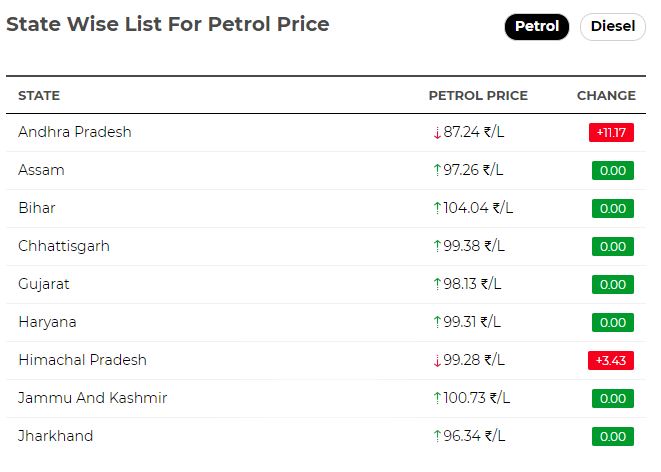This screenshot has height=472, width=661.
Task: Sort by the PETROL PRICE column header
Action: [x=478, y=96]
